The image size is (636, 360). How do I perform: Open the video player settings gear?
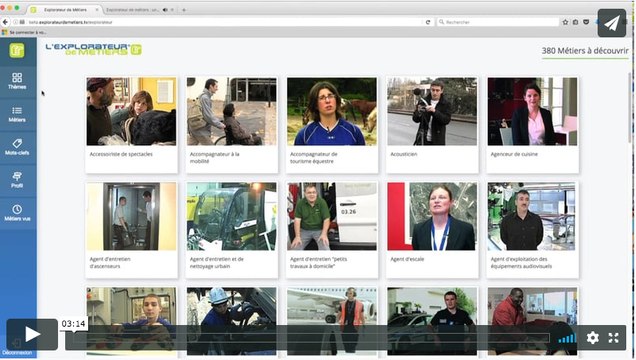click(x=593, y=337)
